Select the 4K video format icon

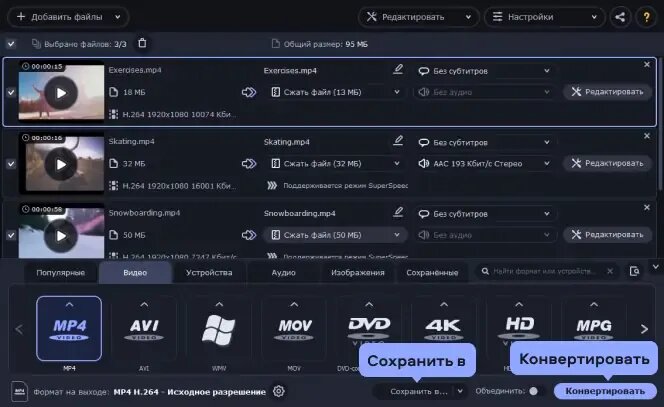click(443, 324)
